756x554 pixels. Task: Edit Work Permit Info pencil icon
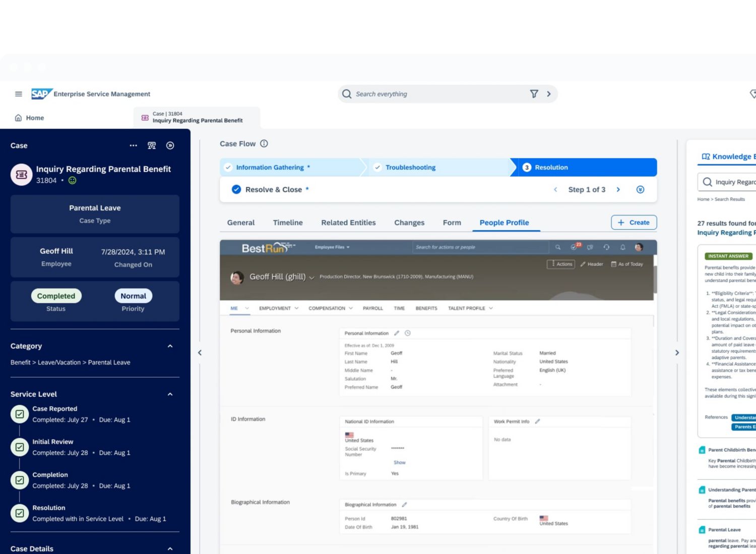(x=537, y=422)
